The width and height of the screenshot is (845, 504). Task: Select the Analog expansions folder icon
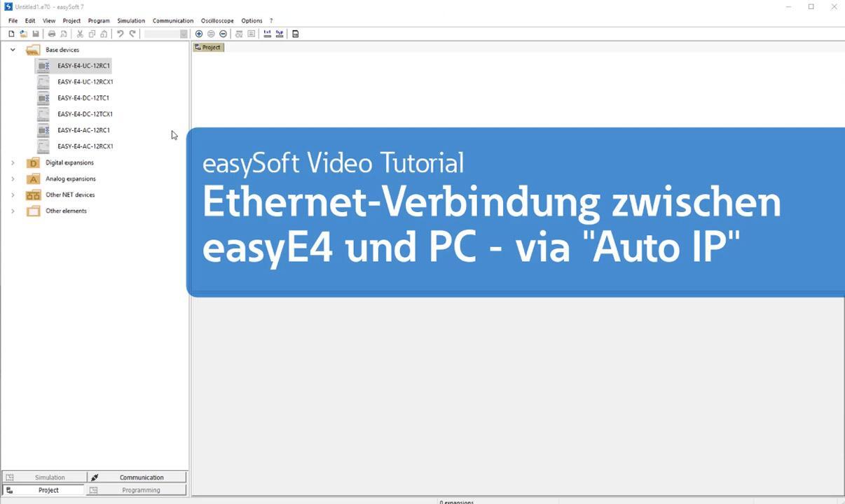33,178
